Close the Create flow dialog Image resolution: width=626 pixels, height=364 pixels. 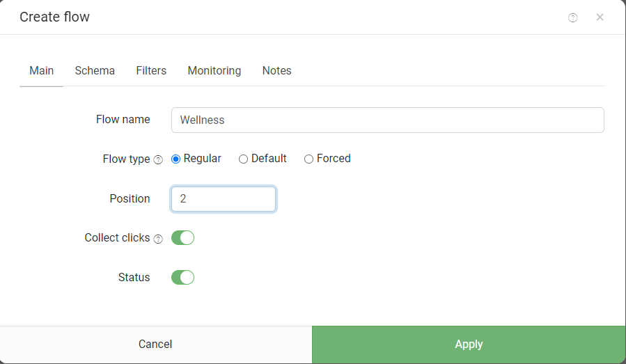point(600,17)
